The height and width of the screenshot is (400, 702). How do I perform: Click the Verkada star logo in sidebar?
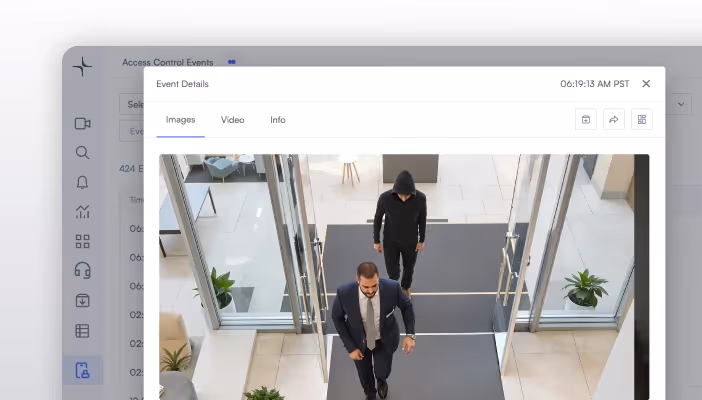[x=82, y=67]
